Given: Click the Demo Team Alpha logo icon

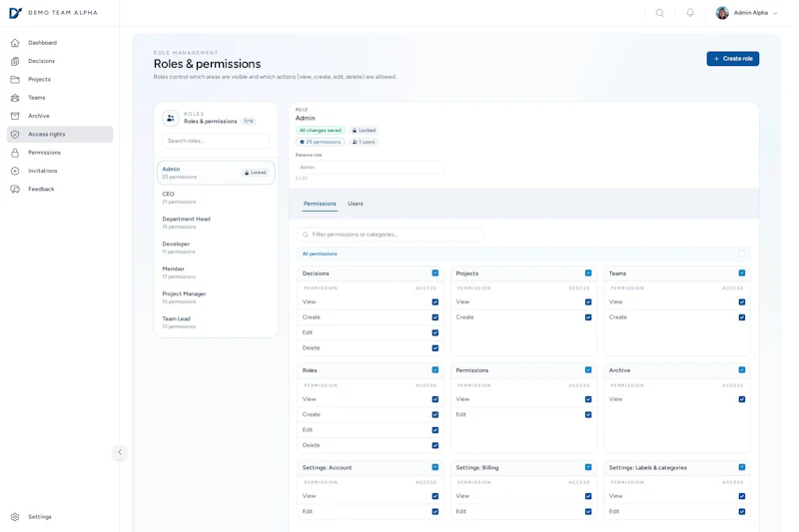Looking at the screenshot, I should (x=15, y=13).
